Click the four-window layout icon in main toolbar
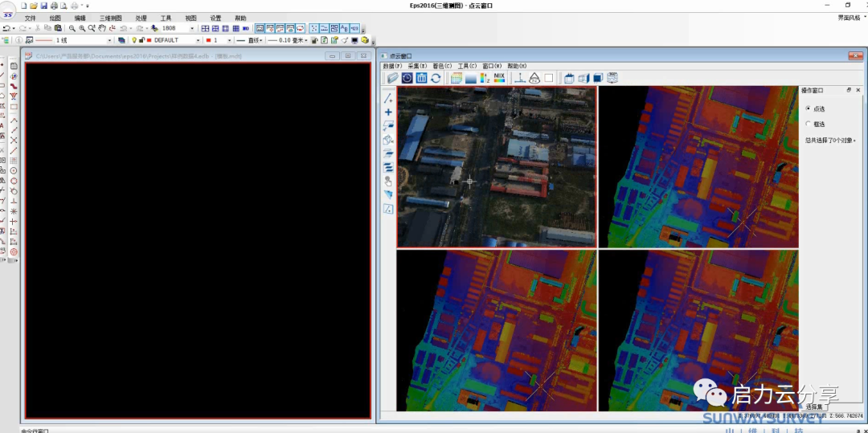This screenshot has width=868, height=433. click(x=206, y=28)
